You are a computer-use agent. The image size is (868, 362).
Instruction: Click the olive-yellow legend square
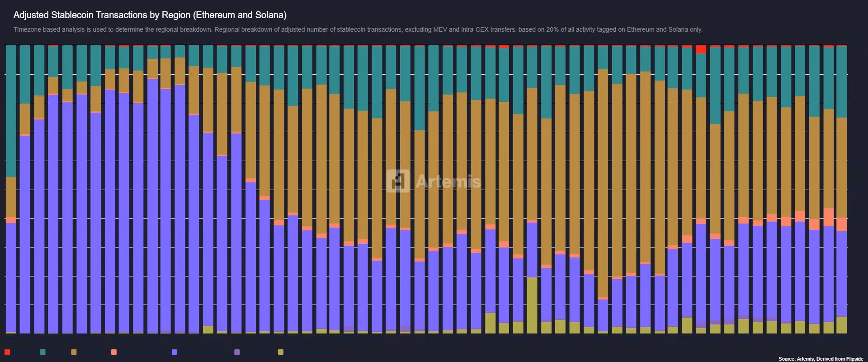click(281, 352)
